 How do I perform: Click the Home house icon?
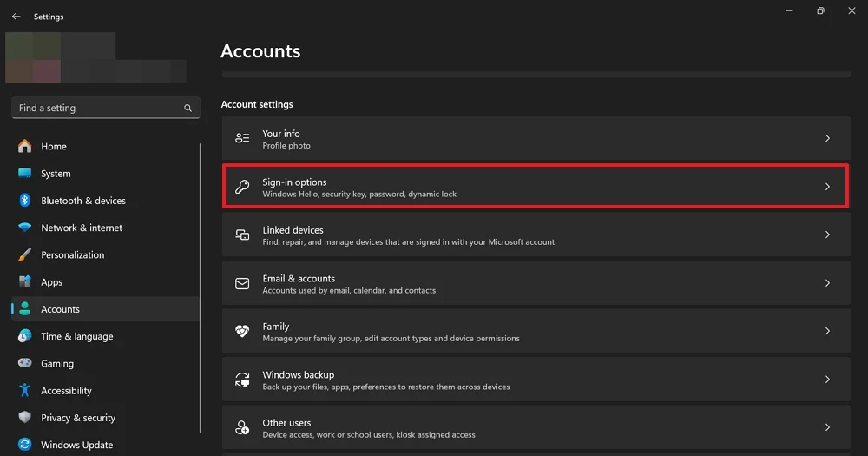coord(25,146)
